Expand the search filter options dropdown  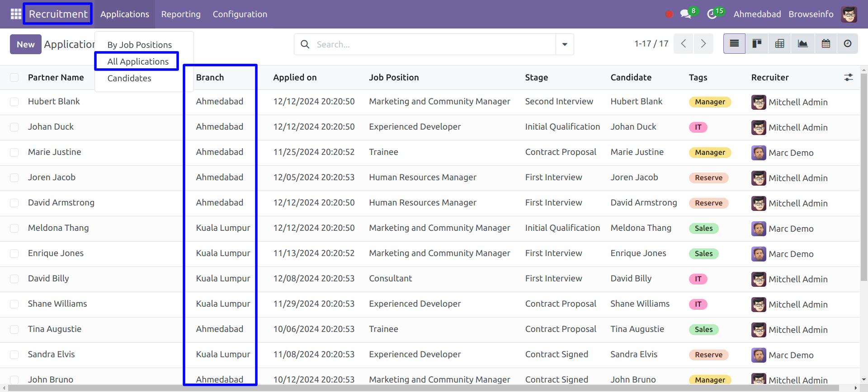565,44
